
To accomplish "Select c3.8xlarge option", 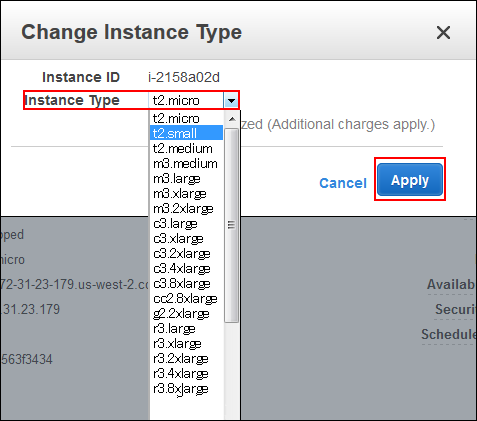I will pos(186,283).
